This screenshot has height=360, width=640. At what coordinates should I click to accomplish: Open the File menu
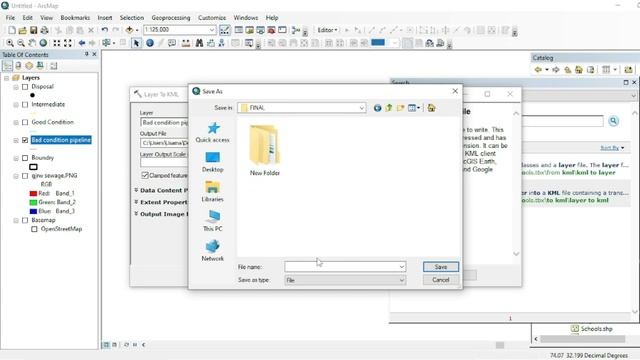pos(10,18)
